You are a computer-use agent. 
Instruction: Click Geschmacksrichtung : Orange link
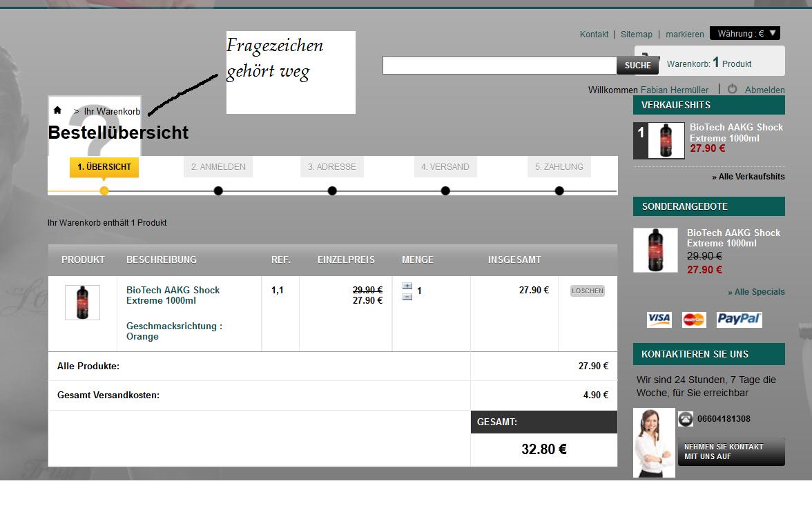pyautogui.click(x=174, y=331)
